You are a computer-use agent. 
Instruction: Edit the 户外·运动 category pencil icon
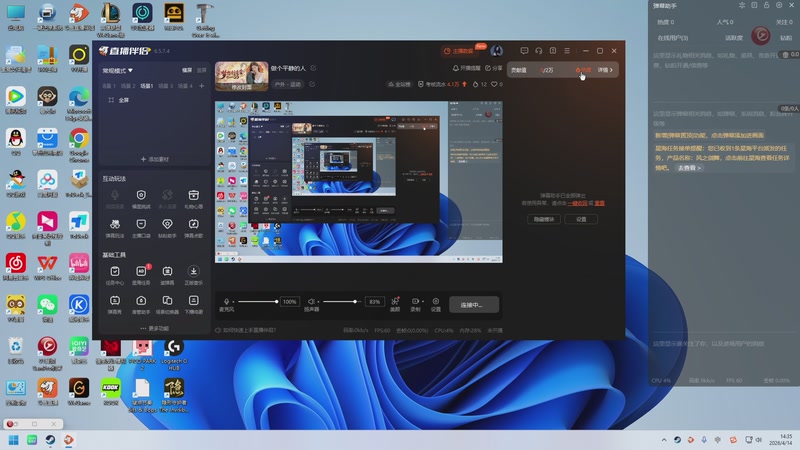click(x=312, y=84)
